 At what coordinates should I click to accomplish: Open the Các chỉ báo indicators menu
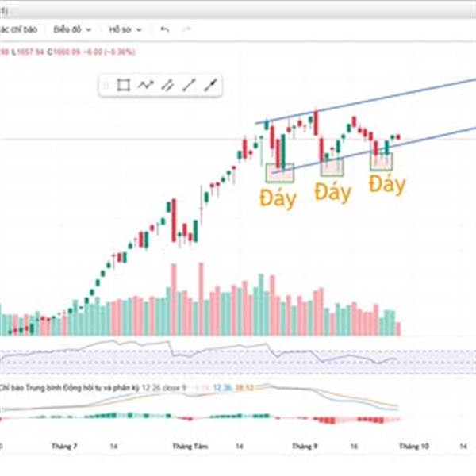click(19, 29)
